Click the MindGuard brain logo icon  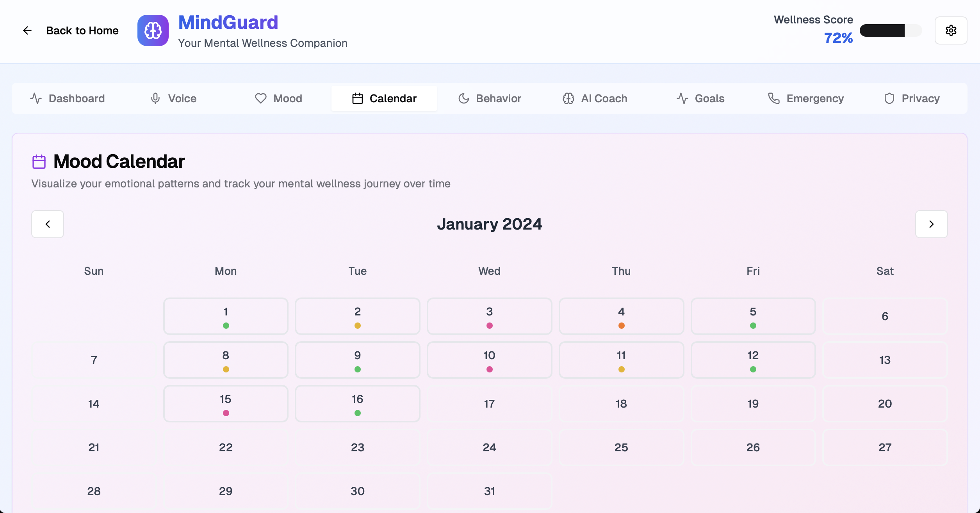point(153,30)
